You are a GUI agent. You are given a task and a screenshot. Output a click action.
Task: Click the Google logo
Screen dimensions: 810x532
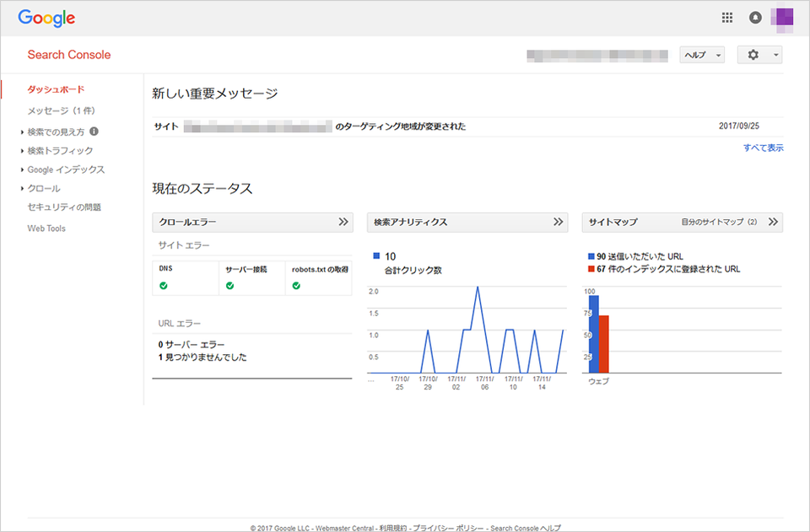(46, 18)
